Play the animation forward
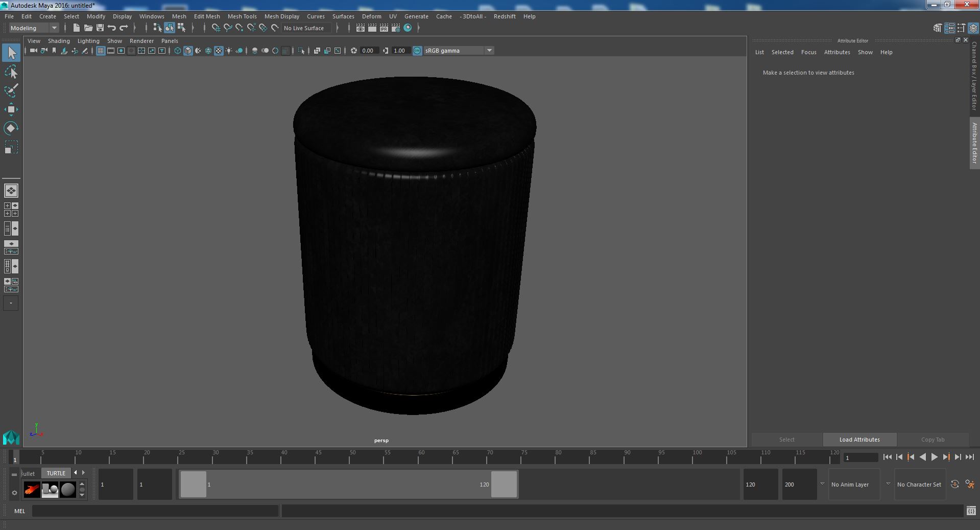 [934, 457]
